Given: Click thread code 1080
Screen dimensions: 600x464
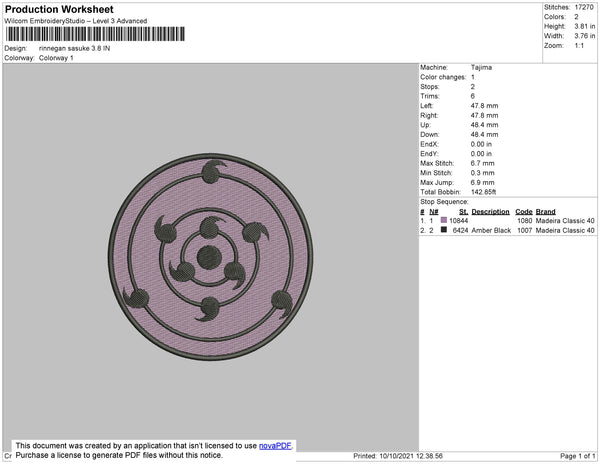Looking at the screenshot, I should (525, 221).
